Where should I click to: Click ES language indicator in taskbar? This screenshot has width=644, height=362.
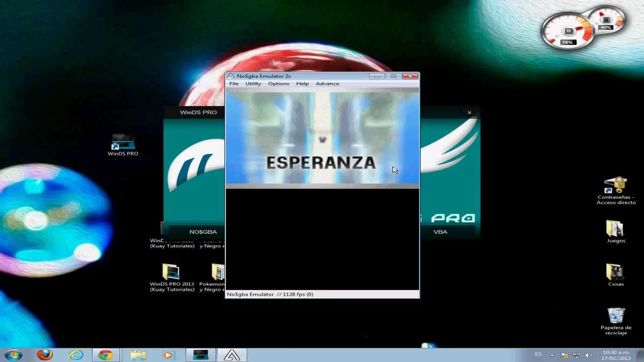coord(538,354)
